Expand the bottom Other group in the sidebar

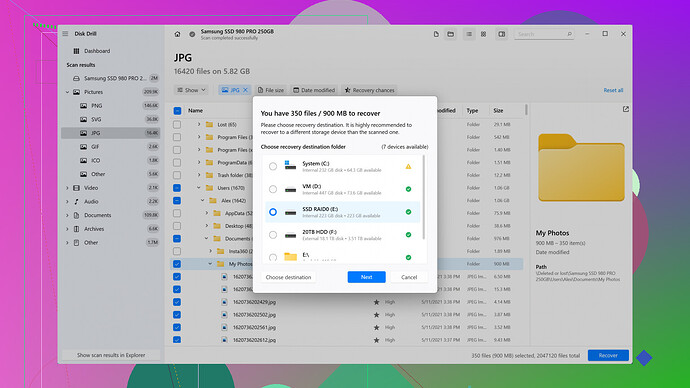[67, 242]
